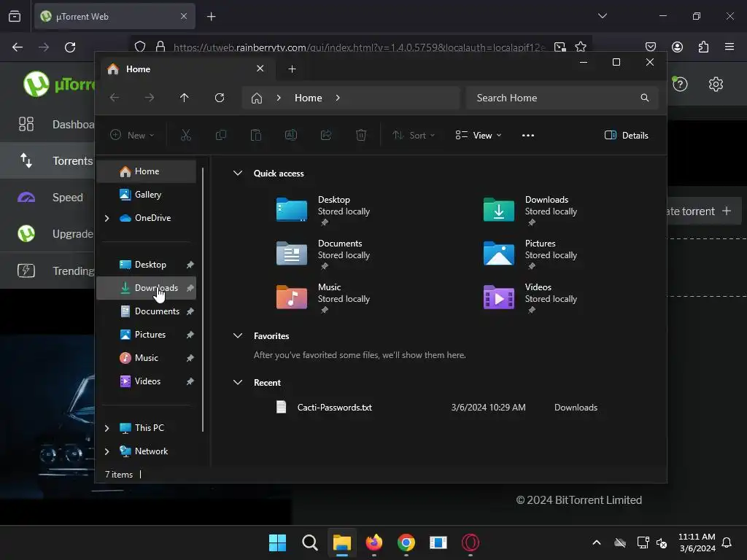Select Home in the navigation pane
Viewport: 747px width, 560px height.
tap(146, 171)
